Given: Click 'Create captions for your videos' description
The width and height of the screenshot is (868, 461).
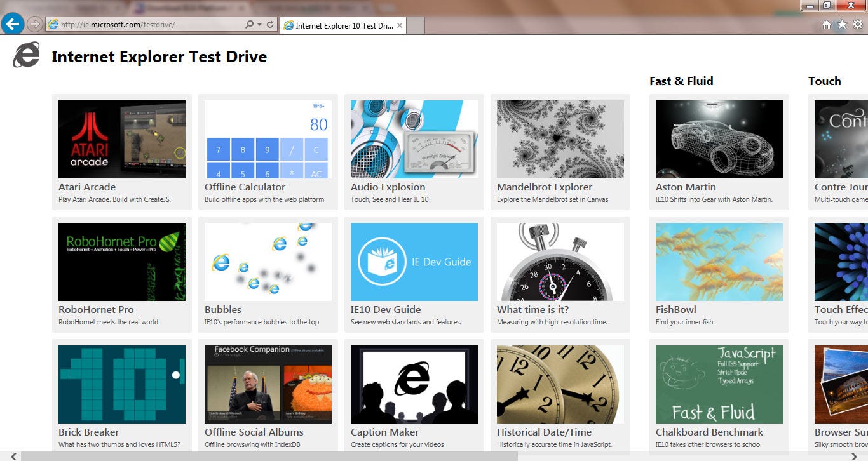Looking at the screenshot, I should tap(397, 444).
